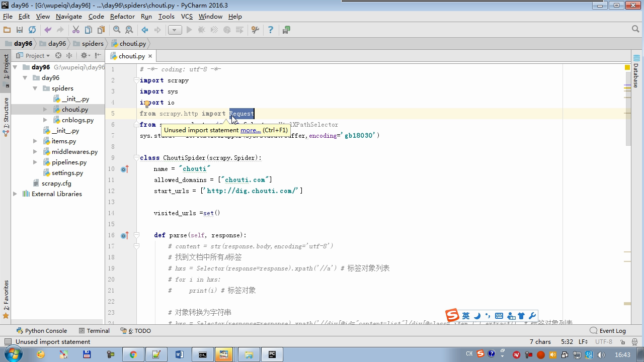Image resolution: width=644 pixels, height=362 pixels.
Task: Open the Event Log button
Action: [x=608, y=331]
